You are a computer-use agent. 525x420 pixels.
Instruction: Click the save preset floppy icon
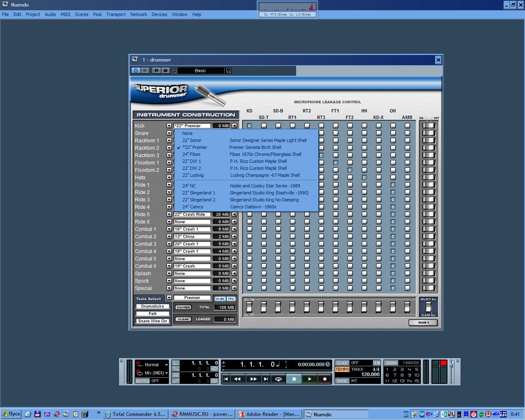tap(228, 71)
